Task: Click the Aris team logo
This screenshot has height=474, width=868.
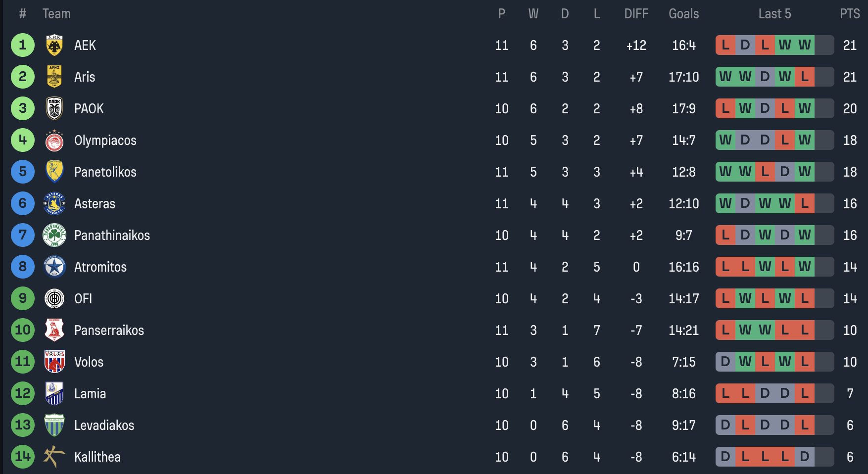Action: pyautogui.click(x=54, y=77)
